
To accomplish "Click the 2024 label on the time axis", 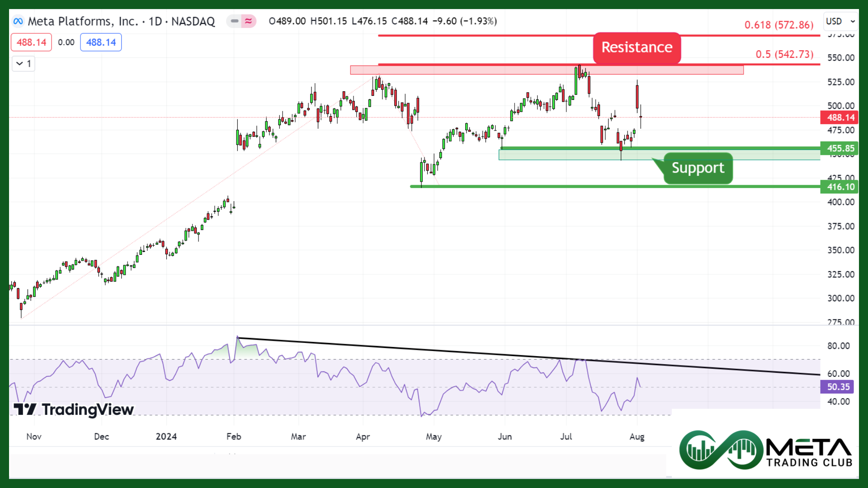I will click(166, 436).
